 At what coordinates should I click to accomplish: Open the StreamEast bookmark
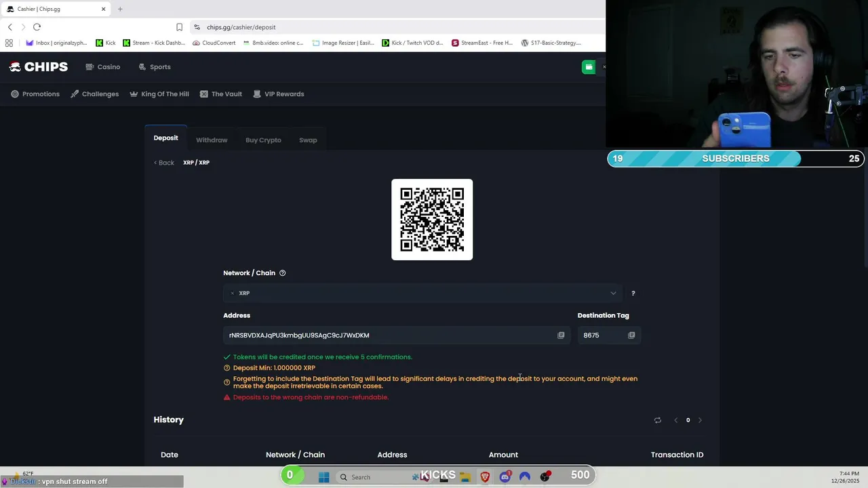[x=482, y=43]
